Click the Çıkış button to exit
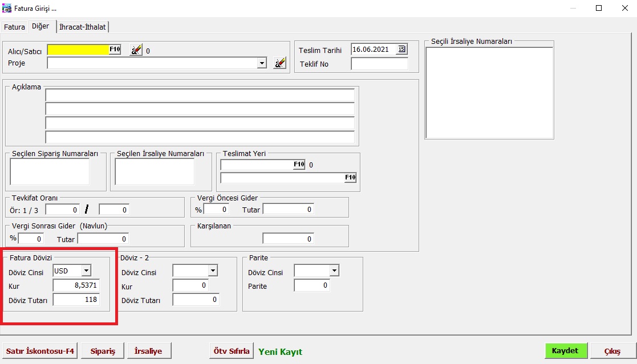The width and height of the screenshot is (637, 364). (x=612, y=351)
